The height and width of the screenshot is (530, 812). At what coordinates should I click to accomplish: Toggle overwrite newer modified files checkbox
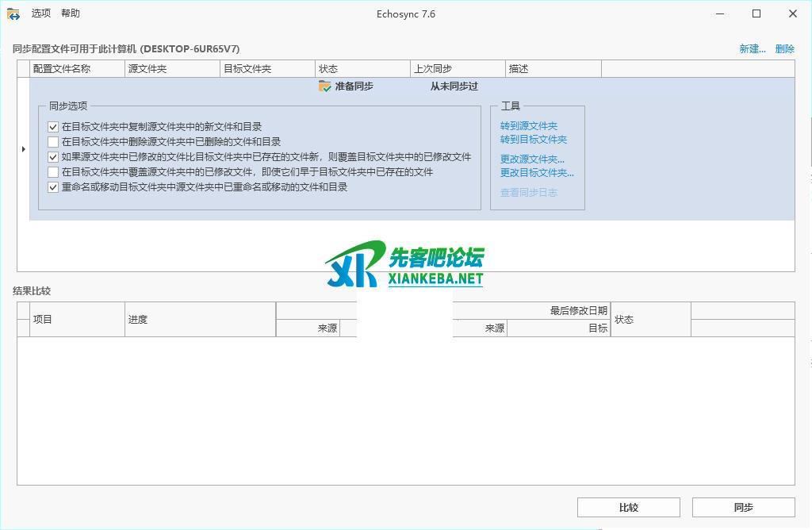point(53,157)
